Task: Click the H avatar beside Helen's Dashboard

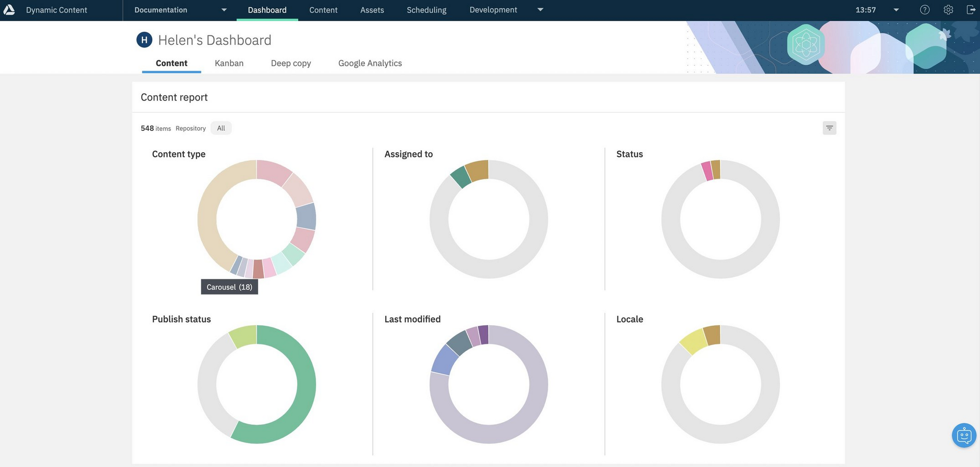Action: point(144,40)
